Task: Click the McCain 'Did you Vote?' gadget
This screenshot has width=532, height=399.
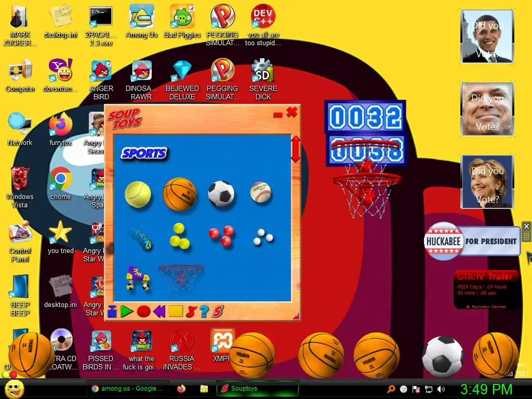Action: click(x=487, y=109)
